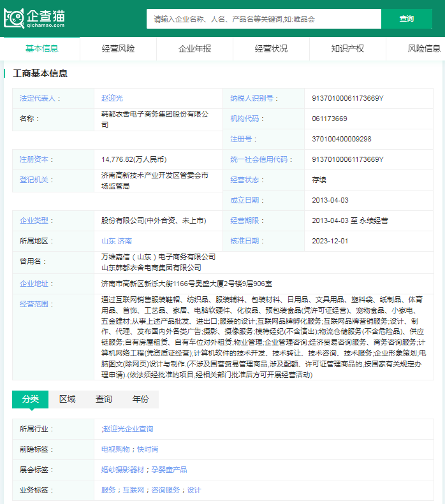Click the 企查猫 cat logo icon

click(x=14, y=18)
